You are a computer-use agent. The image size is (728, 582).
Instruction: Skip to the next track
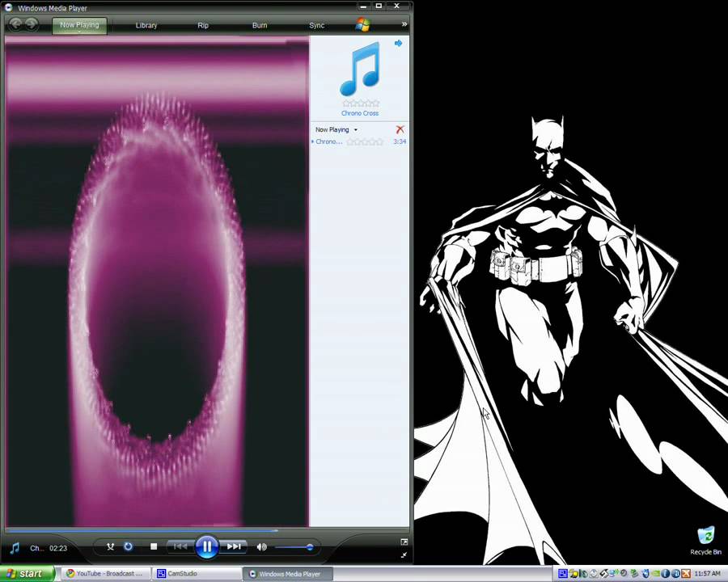[234, 546]
